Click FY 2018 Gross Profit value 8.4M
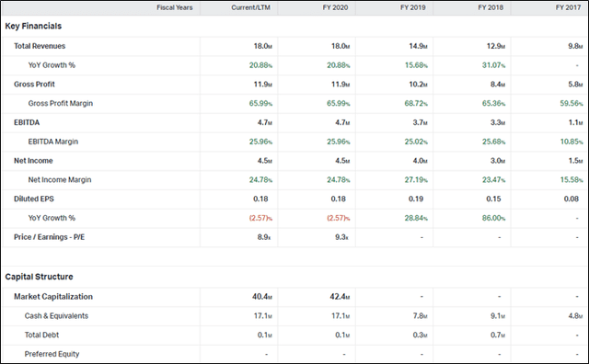Screen dimensions: 589x364 click(x=498, y=85)
